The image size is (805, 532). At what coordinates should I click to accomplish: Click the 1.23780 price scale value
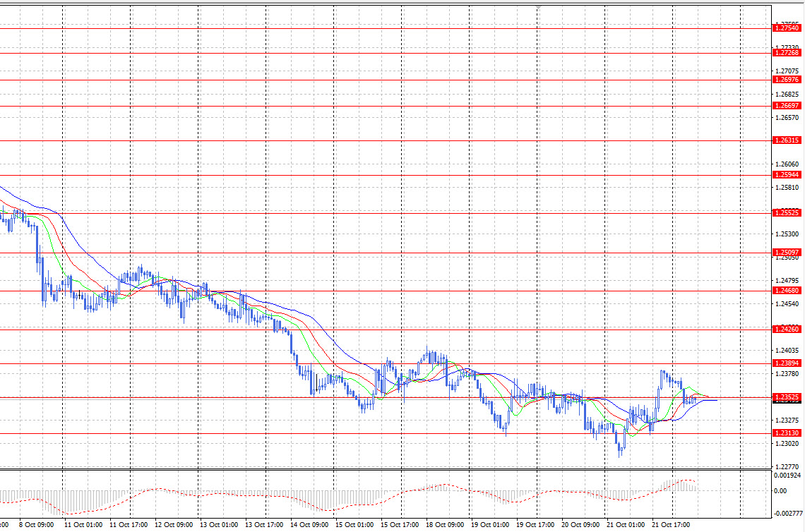pyautogui.click(x=787, y=373)
